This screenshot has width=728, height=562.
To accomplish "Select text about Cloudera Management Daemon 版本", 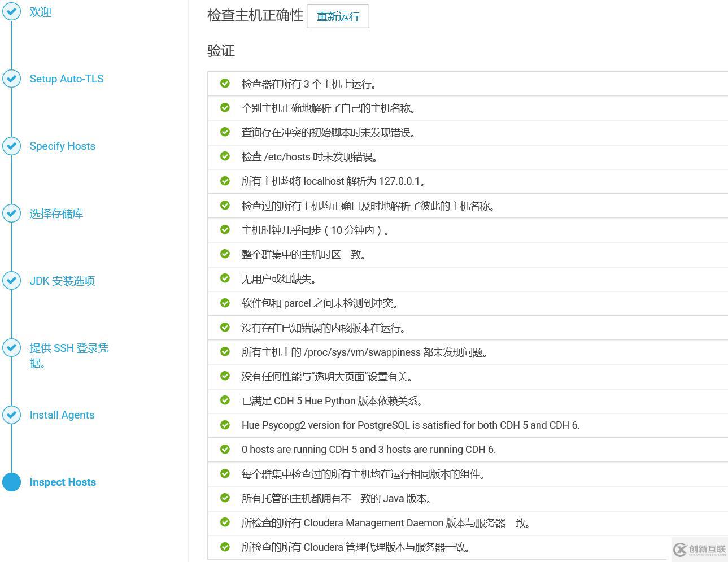I will tap(386, 523).
